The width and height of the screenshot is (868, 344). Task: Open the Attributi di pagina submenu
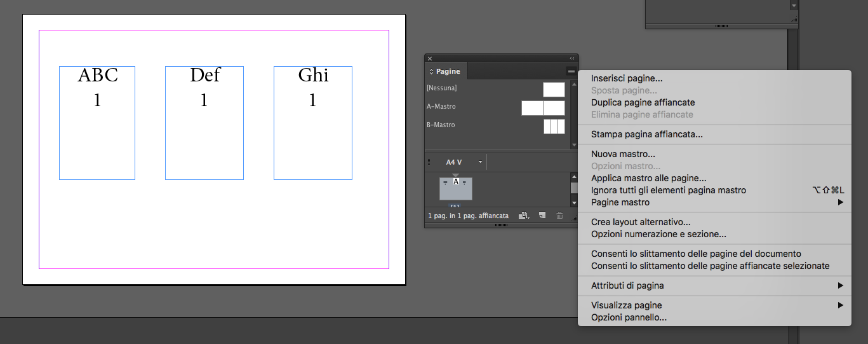coord(714,286)
